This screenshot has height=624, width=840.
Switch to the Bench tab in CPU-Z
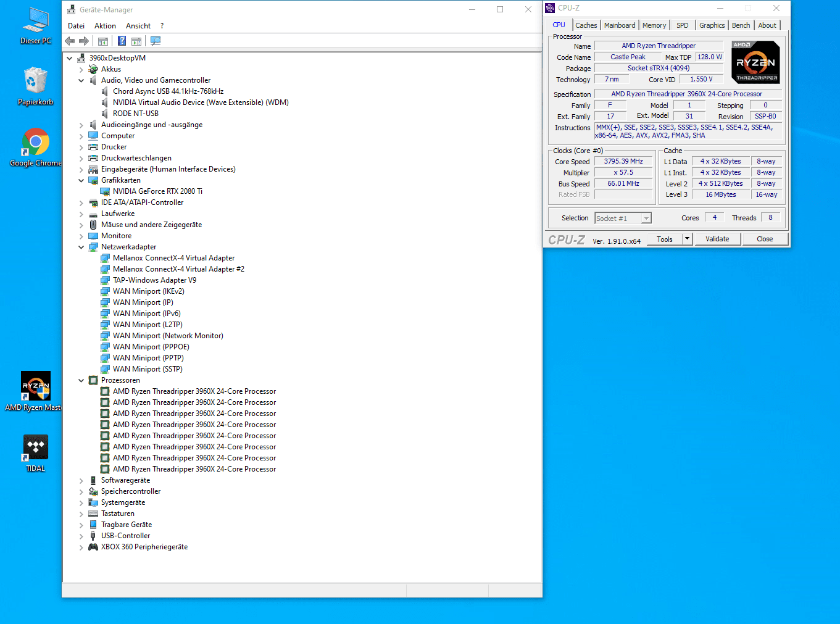pyautogui.click(x=741, y=25)
